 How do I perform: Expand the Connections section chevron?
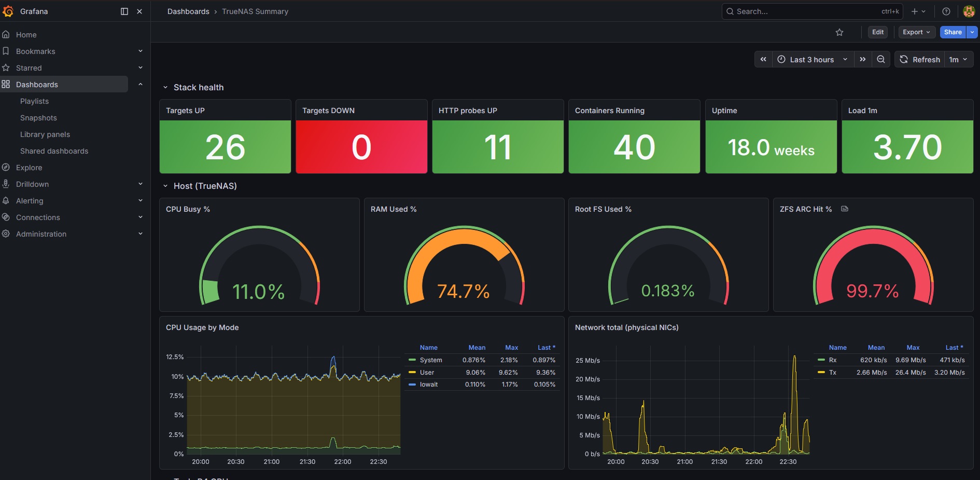tap(141, 217)
